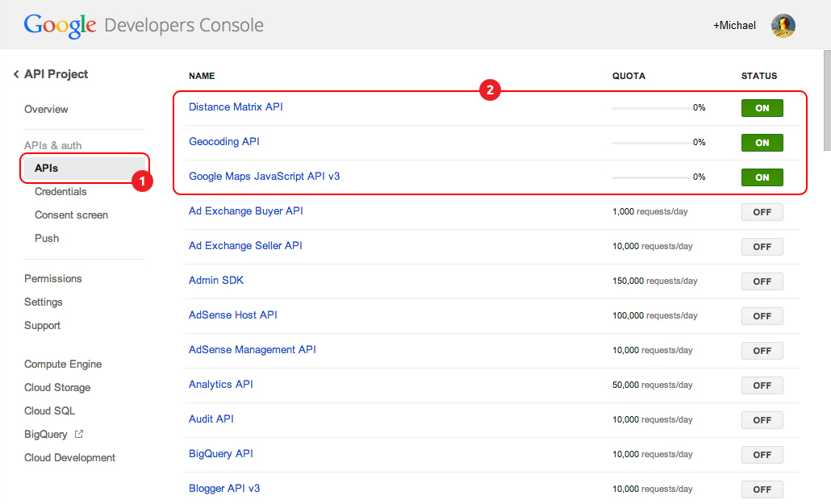Image resolution: width=831 pixels, height=504 pixels.
Task: Disable Google Maps JavaScript API v3
Action: [762, 177]
